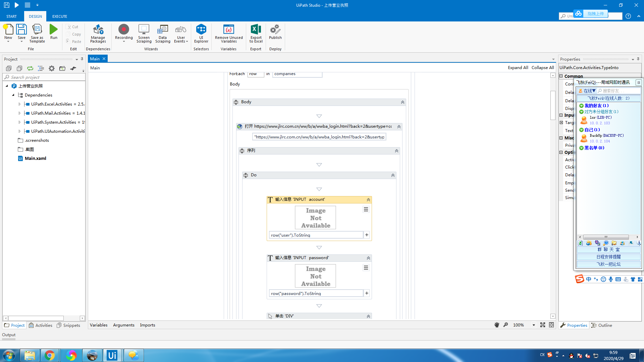Open the zoom level 100% dropdown
This screenshot has height=362, width=644.
(533, 325)
